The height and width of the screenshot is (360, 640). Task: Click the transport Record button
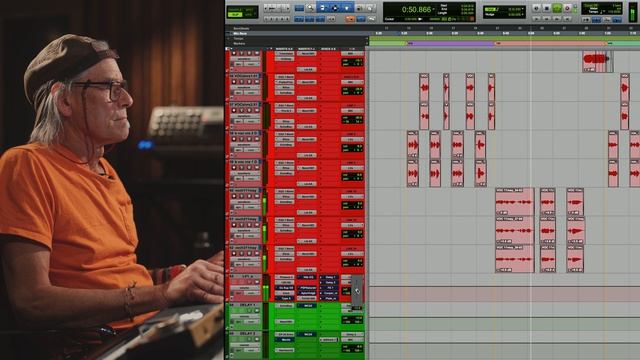[567, 9]
